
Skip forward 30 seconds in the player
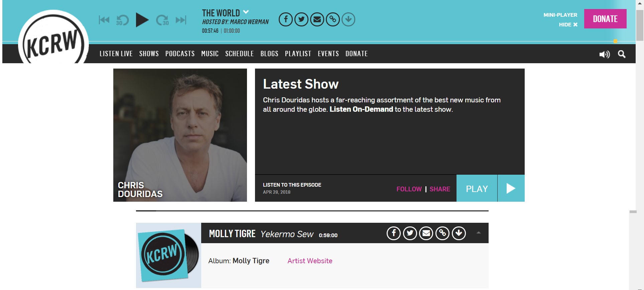(x=162, y=20)
